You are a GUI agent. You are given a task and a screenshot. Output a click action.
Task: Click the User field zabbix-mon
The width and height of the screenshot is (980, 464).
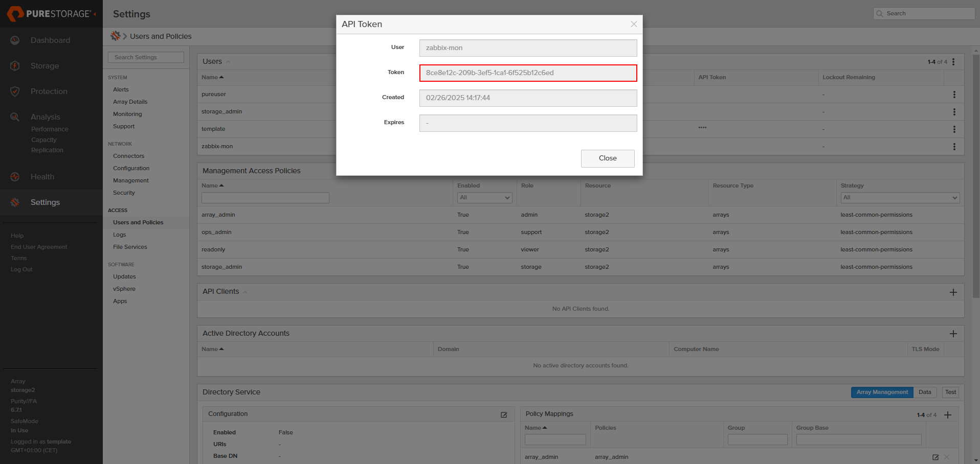tap(528, 48)
